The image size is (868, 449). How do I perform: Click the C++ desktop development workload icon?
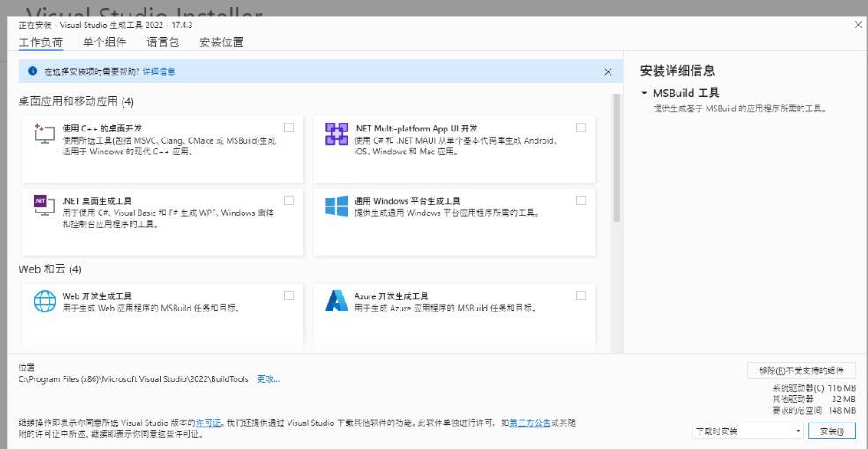[x=44, y=134]
